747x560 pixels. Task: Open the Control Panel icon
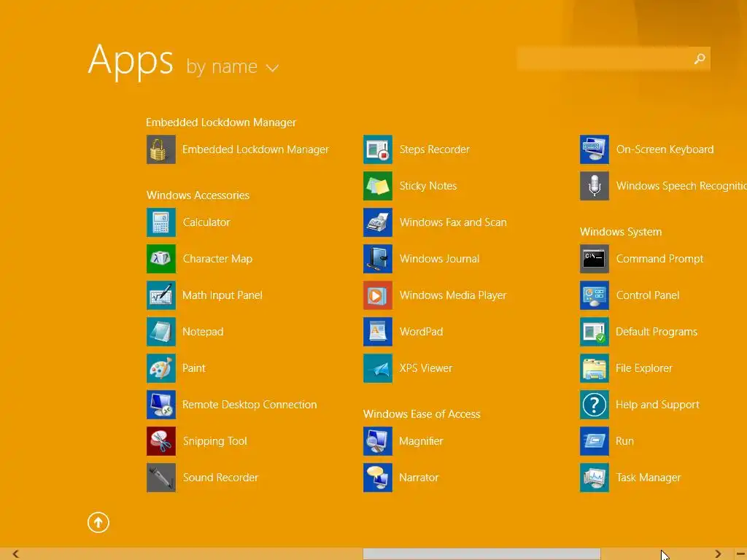(595, 295)
